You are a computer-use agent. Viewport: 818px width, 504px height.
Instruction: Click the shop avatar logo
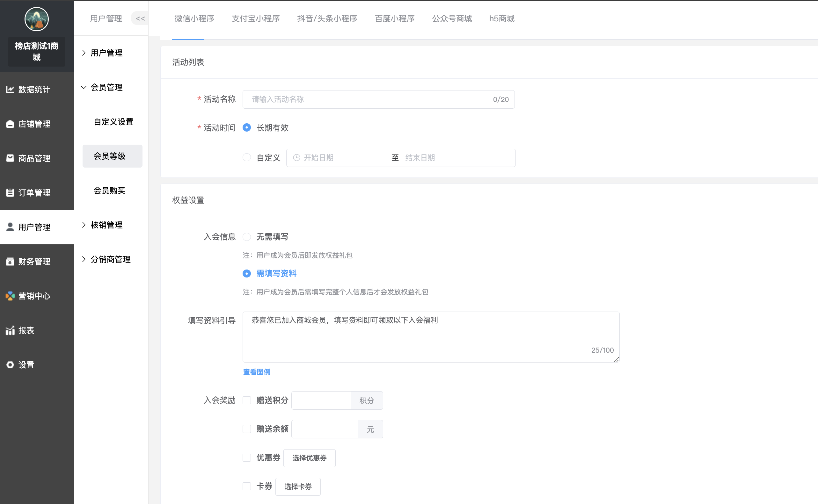pyautogui.click(x=37, y=19)
